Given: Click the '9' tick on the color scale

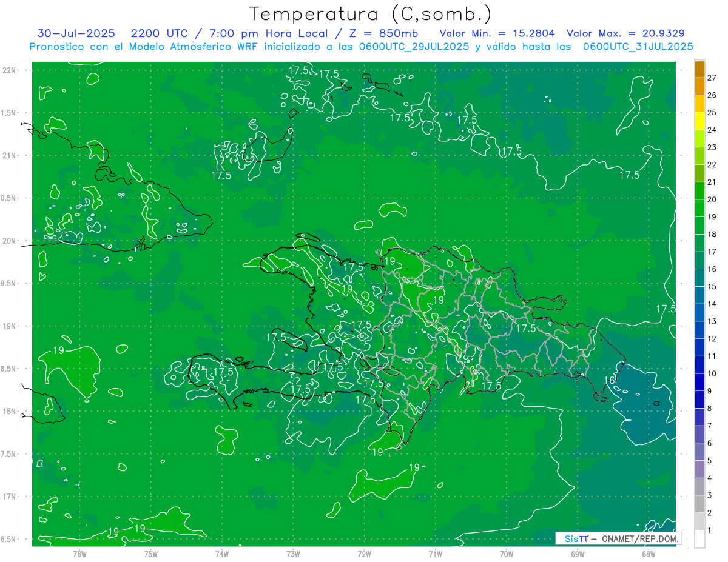Looking at the screenshot, I should (x=710, y=391).
